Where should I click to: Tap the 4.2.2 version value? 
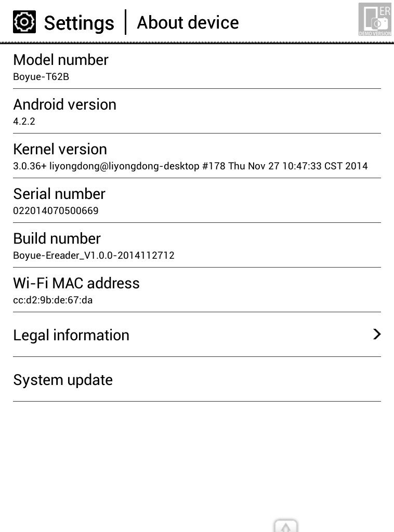pyautogui.click(x=24, y=122)
